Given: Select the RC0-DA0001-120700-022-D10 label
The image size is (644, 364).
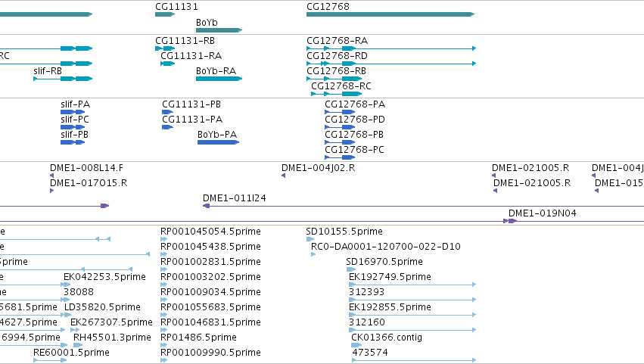Looking at the screenshot, I should pos(386,247).
